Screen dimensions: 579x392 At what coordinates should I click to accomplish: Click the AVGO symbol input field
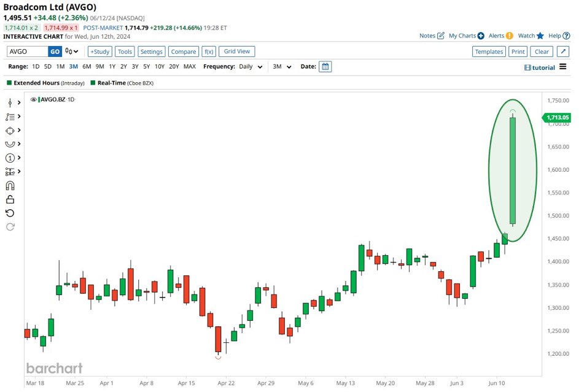tap(27, 52)
